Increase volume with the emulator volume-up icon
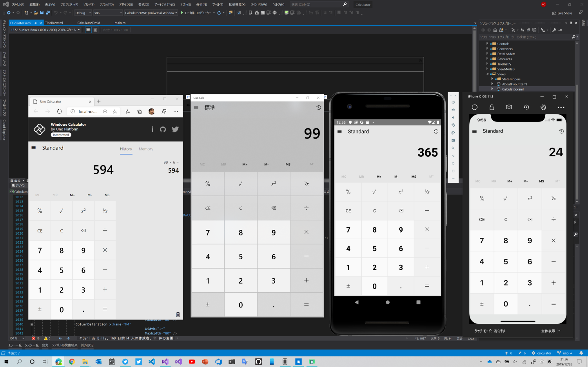 pyautogui.click(x=453, y=110)
